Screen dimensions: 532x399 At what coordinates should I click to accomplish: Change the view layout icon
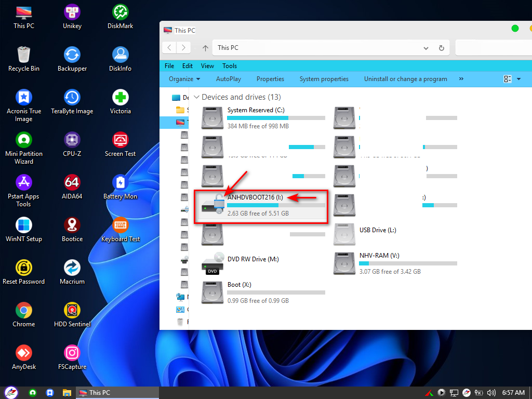tap(508, 79)
